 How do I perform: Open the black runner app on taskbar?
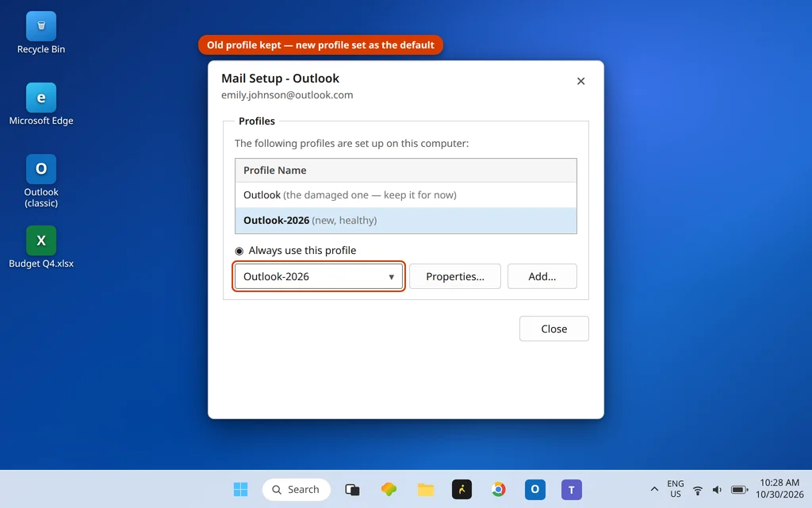(462, 489)
